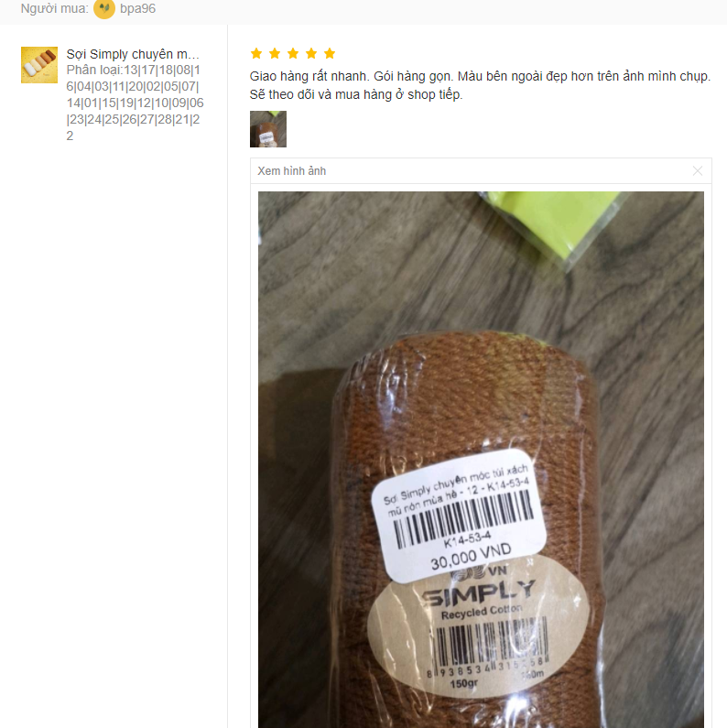Click the first rating star

(256, 53)
